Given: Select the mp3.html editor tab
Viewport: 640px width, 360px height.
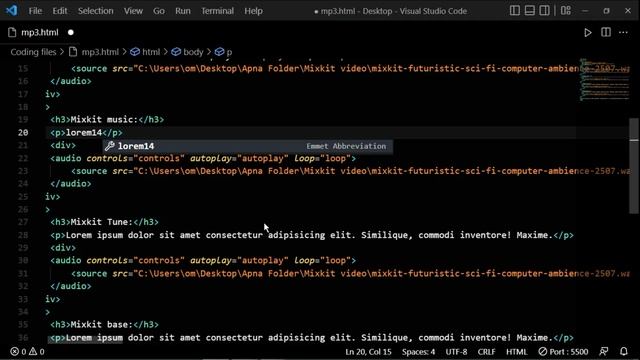Looking at the screenshot, I should (x=40, y=32).
